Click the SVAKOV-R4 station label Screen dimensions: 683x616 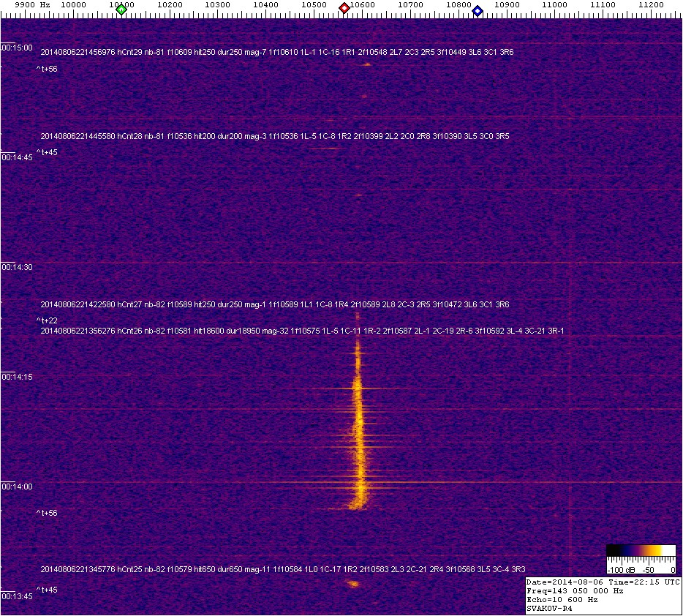(x=551, y=608)
